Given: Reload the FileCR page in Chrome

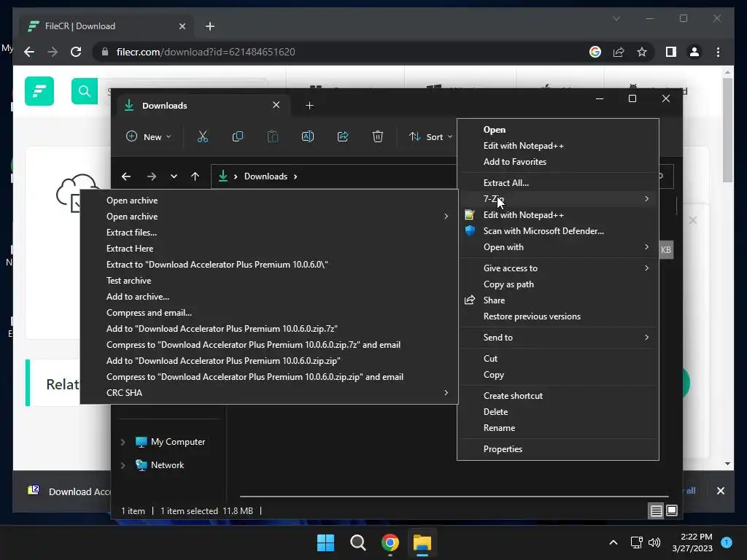Looking at the screenshot, I should 76,52.
